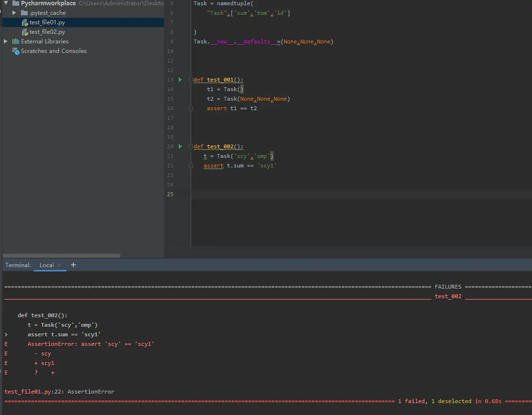Click the project tree horizontal scrollbar
Image resolution: width=532 pixels, height=415 pixels.
click(61, 255)
